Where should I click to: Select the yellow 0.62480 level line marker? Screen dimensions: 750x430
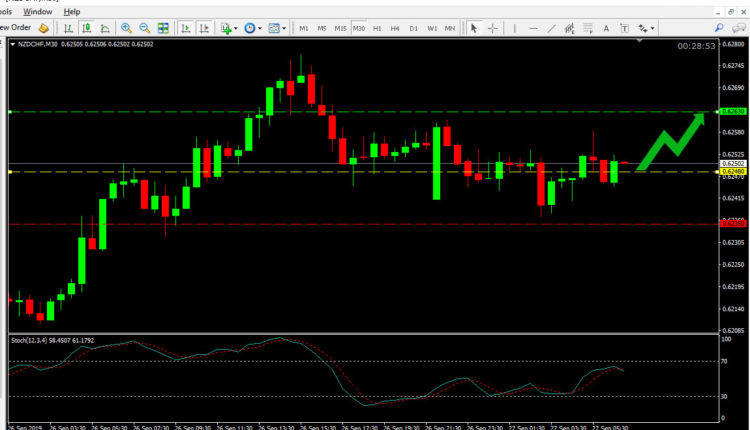(x=10, y=172)
